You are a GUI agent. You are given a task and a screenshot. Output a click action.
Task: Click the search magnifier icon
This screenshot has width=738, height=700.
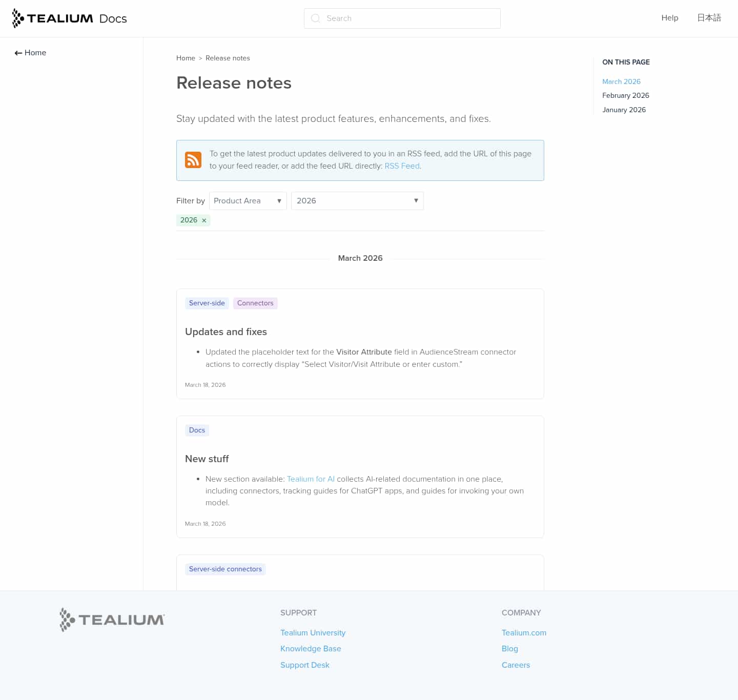[316, 18]
